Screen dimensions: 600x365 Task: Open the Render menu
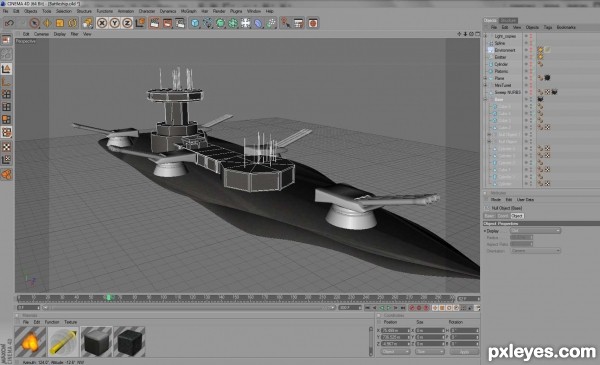(x=219, y=11)
